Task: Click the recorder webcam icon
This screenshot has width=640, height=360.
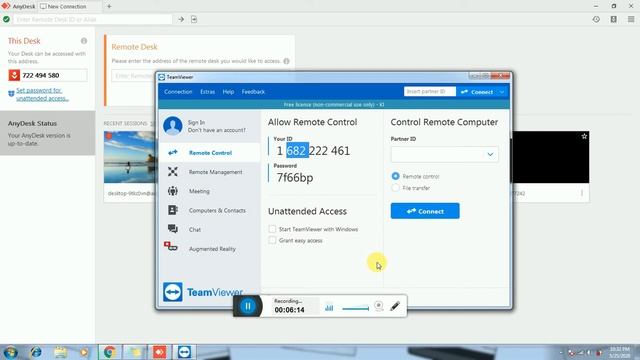Action: point(379,306)
